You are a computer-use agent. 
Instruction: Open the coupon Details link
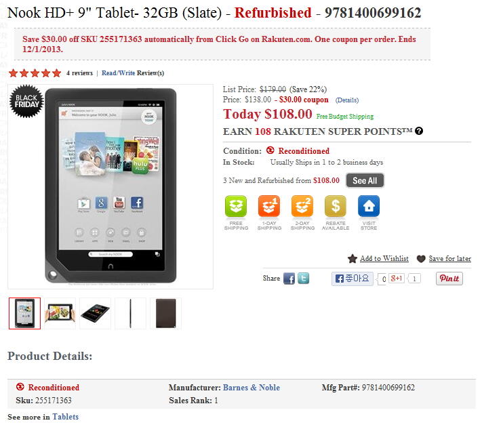point(346,100)
